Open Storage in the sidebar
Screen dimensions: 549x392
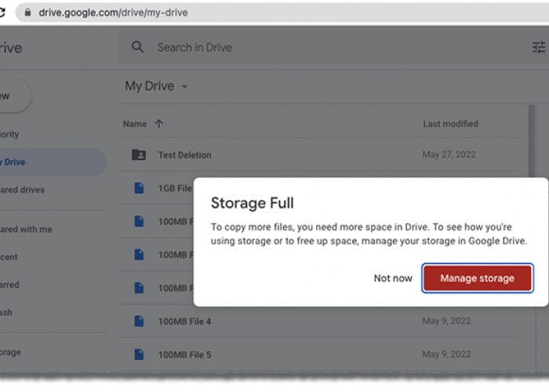(10, 352)
